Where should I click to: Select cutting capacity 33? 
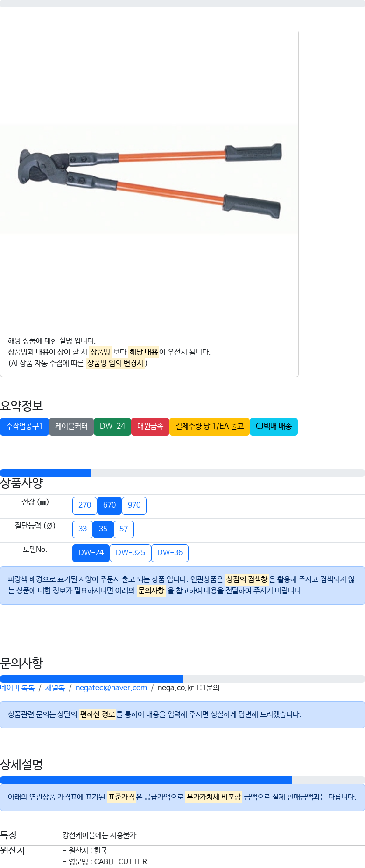point(83,529)
